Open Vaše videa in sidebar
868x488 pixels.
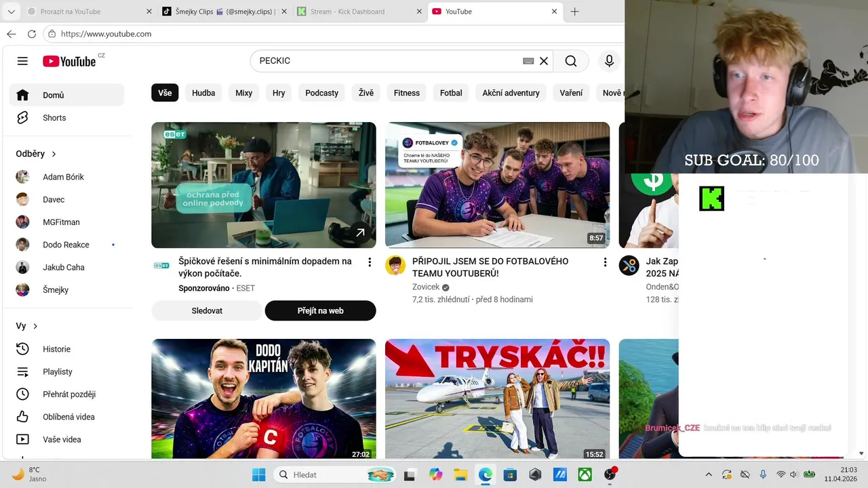(x=66, y=439)
